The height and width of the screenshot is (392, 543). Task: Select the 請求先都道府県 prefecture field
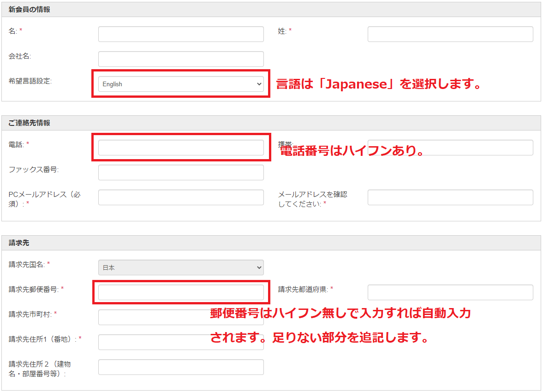[450, 292]
